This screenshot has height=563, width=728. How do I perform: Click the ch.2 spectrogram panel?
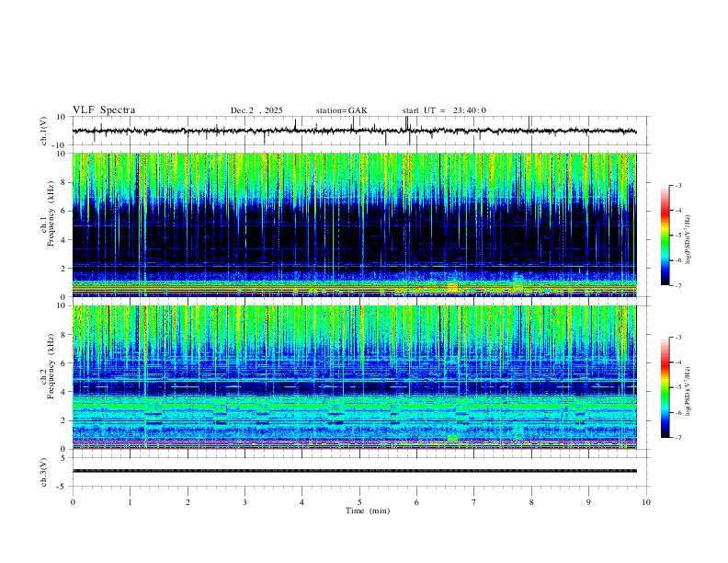[354, 377]
